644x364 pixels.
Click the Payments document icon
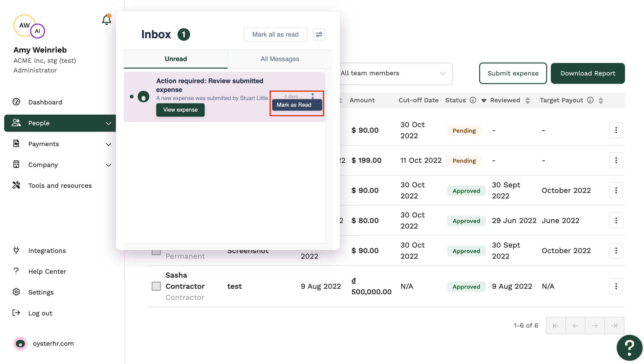[x=16, y=144]
